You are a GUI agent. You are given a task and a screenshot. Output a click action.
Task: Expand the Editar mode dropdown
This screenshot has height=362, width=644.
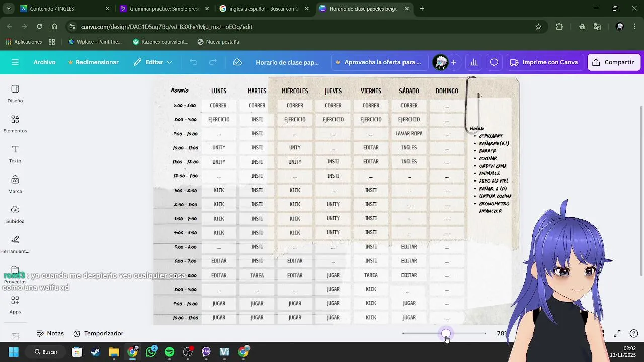click(153, 62)
